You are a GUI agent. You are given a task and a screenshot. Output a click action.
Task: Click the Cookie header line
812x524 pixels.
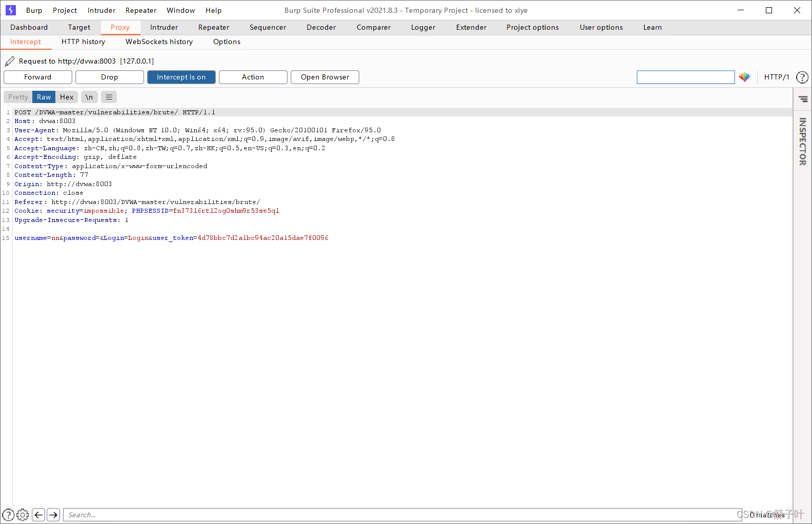point(147,211)
